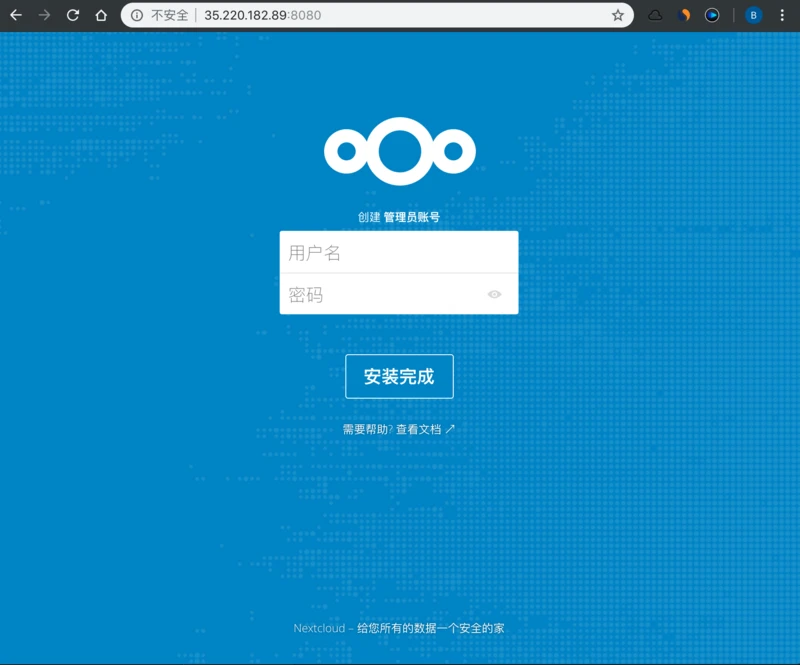
Task: Click the Nextcloud link in the footer
Action: coord(319,629)
